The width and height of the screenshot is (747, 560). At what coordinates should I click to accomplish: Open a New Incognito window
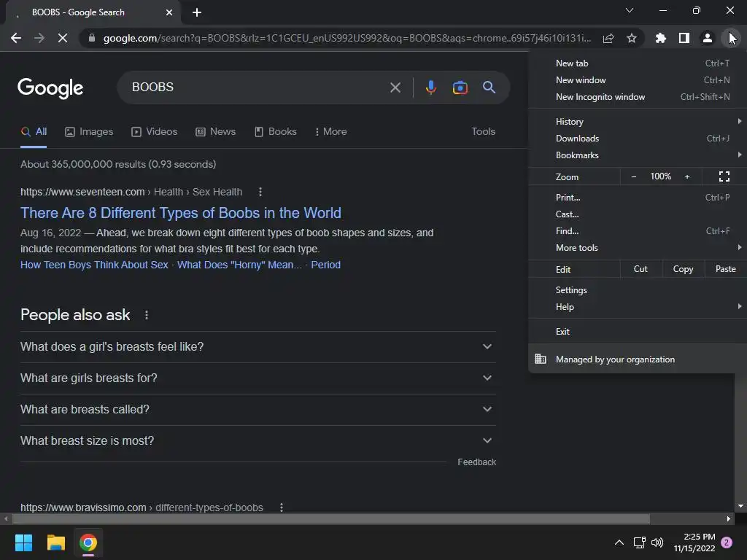coord(638,97)
